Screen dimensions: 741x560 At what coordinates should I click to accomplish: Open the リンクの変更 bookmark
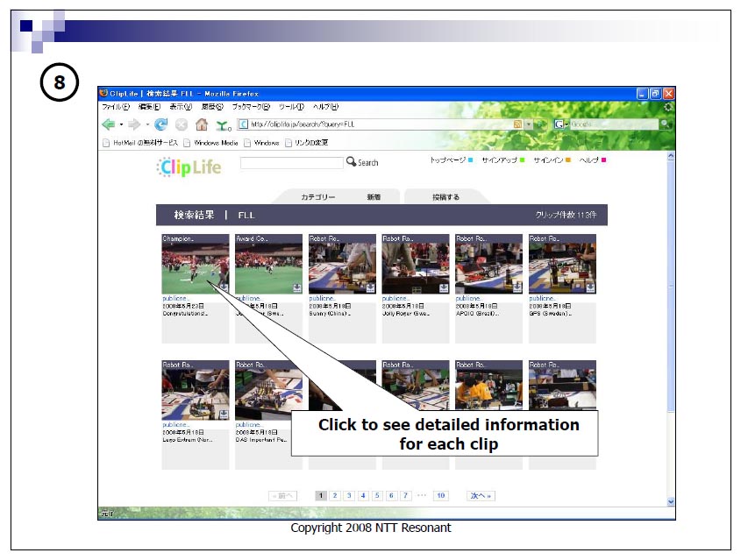[x=307, y=143]
